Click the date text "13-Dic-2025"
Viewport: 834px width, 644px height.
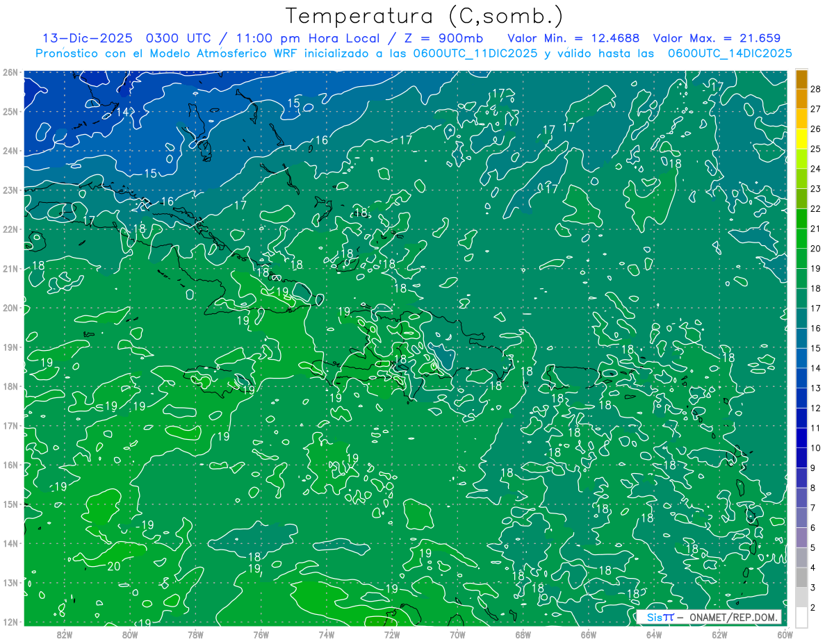(x=88, y=38)
